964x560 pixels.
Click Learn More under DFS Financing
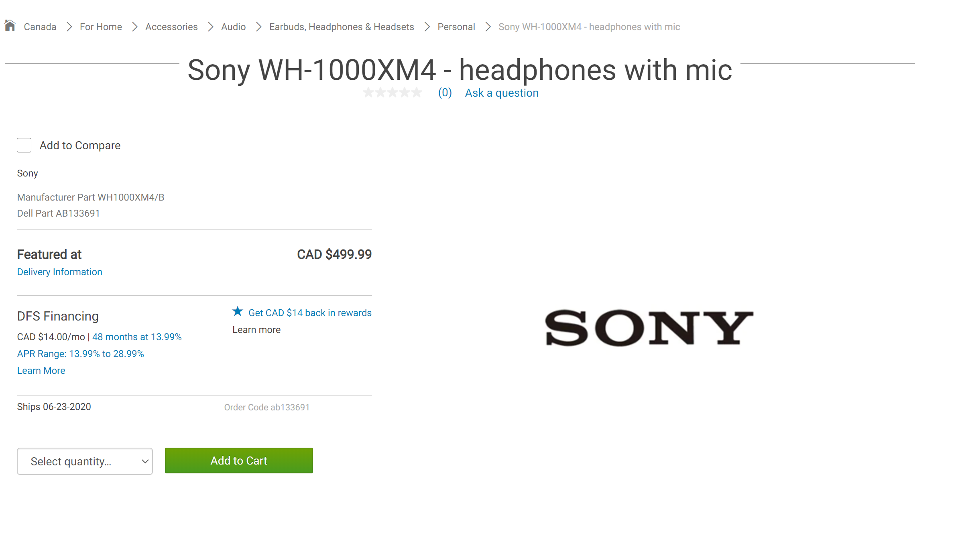click(x=41, y=371)
